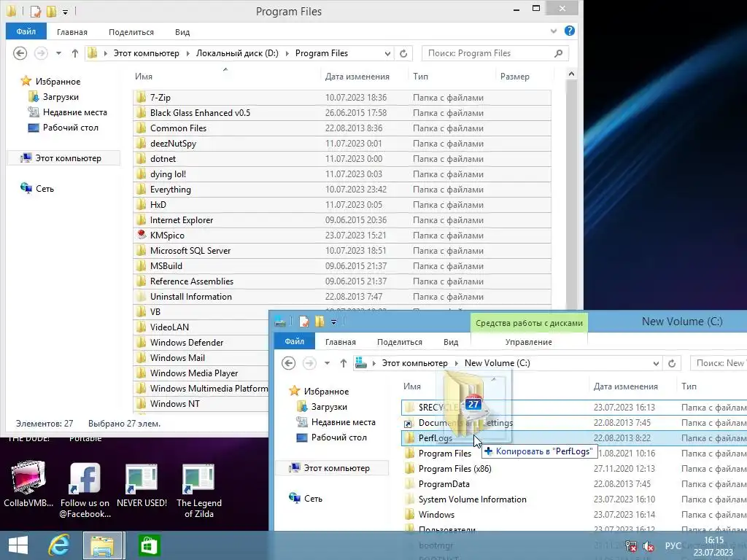
Task: Click Properties icon in New Volume title bar
Action: coord(304,322)
